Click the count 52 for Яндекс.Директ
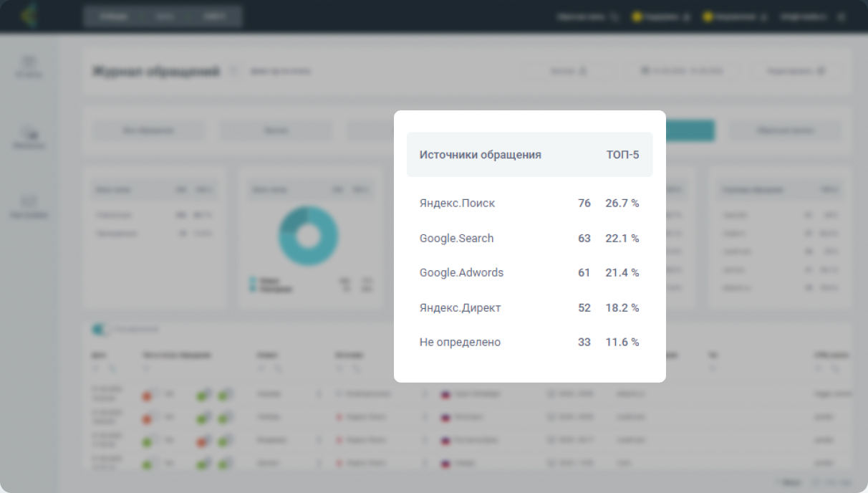The image size is (868, 493). (584, 308)
